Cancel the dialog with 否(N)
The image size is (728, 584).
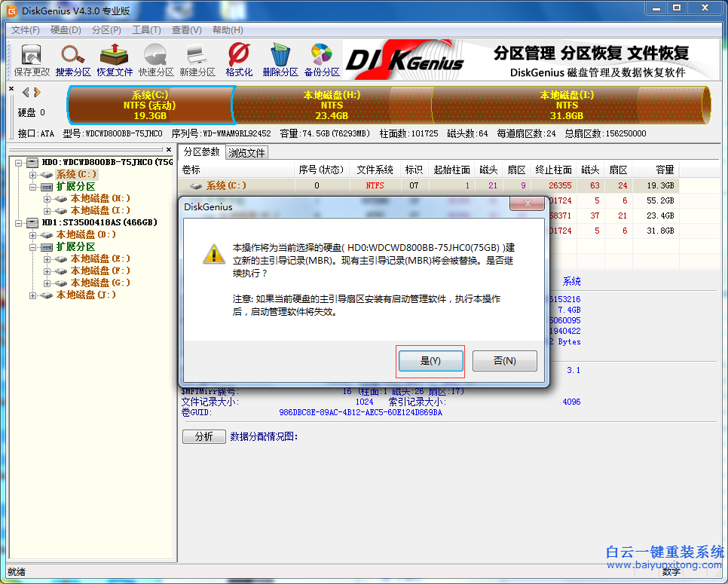tap(505, 360)
